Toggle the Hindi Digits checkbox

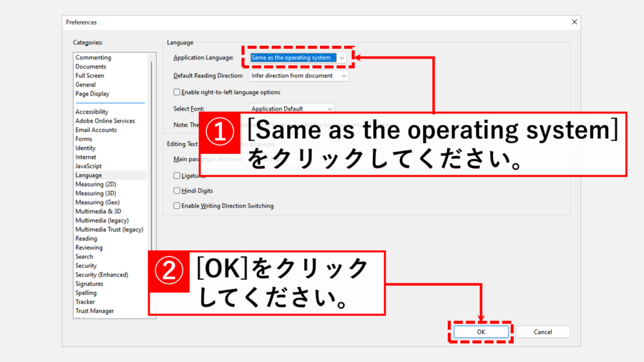177,190
